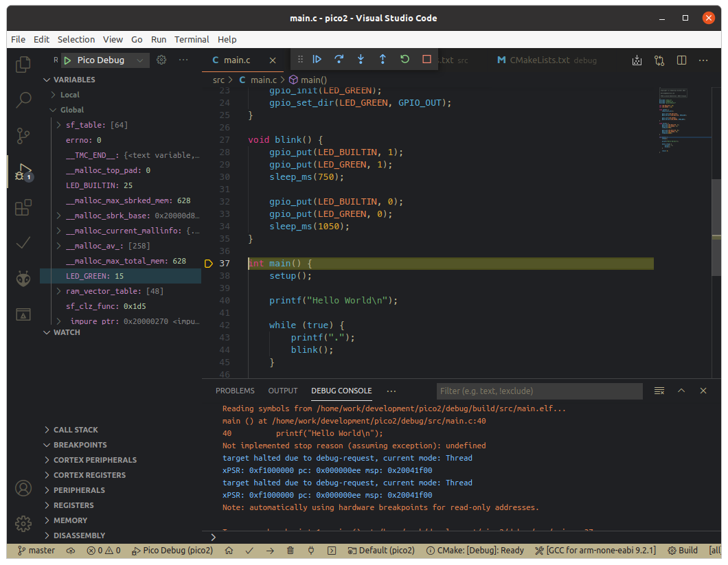Toggle the split editor layout button
Image resolution: width=728 pixels, height=565 pixels.
pyautogui.click(x=681, y=60)
